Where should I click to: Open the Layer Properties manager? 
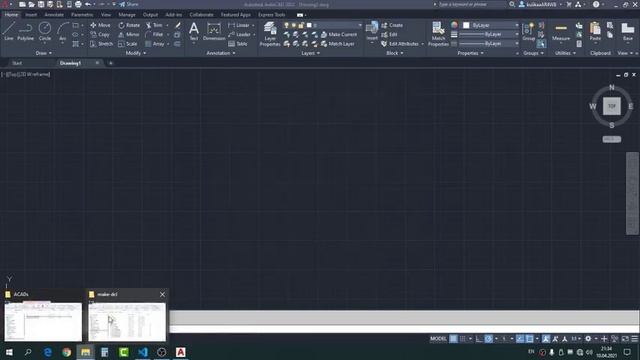pos(270,34)
